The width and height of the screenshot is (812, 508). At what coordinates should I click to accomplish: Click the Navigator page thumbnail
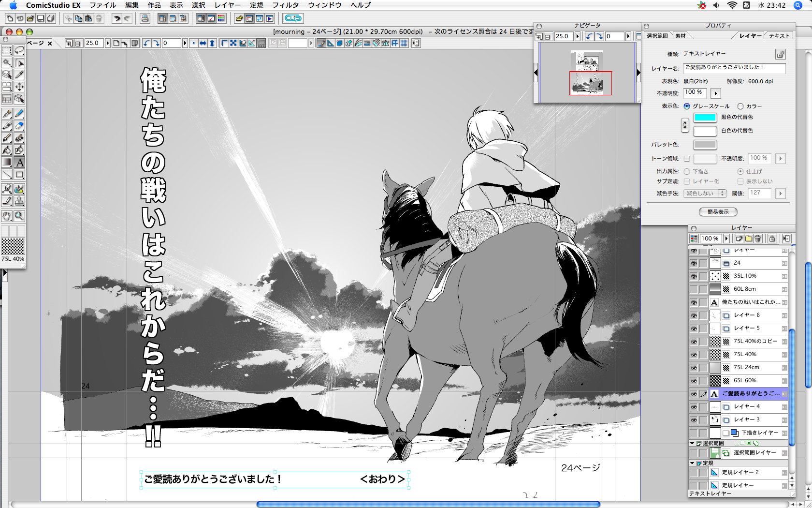click(588, 73)
